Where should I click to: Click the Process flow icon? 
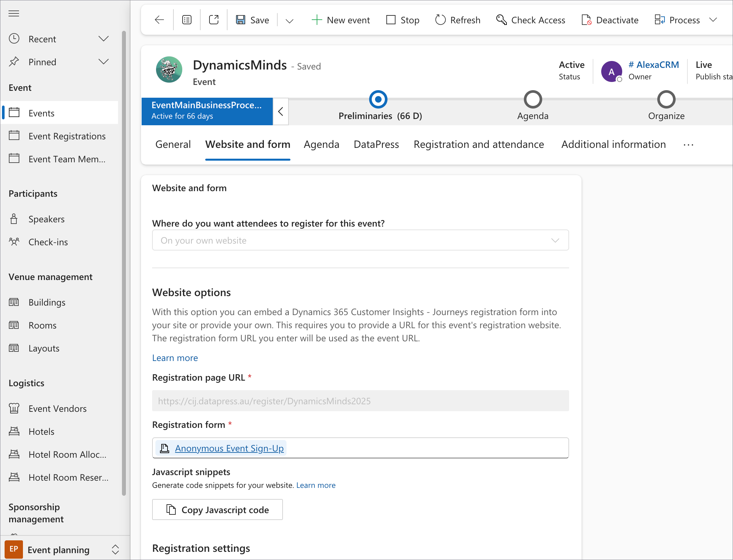tap(660, 20)
